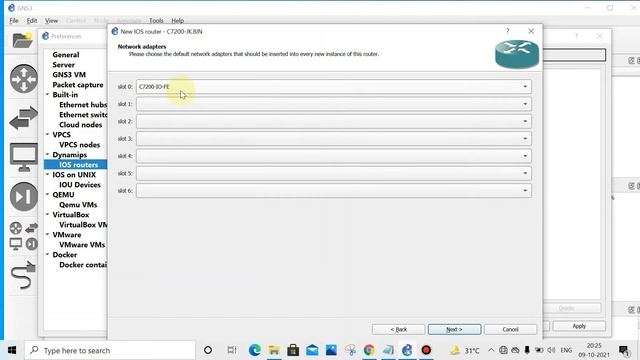The width and height of the screenshot is (640, 360).
Task: Show small all-devices router icon
Action: point(16,228)
